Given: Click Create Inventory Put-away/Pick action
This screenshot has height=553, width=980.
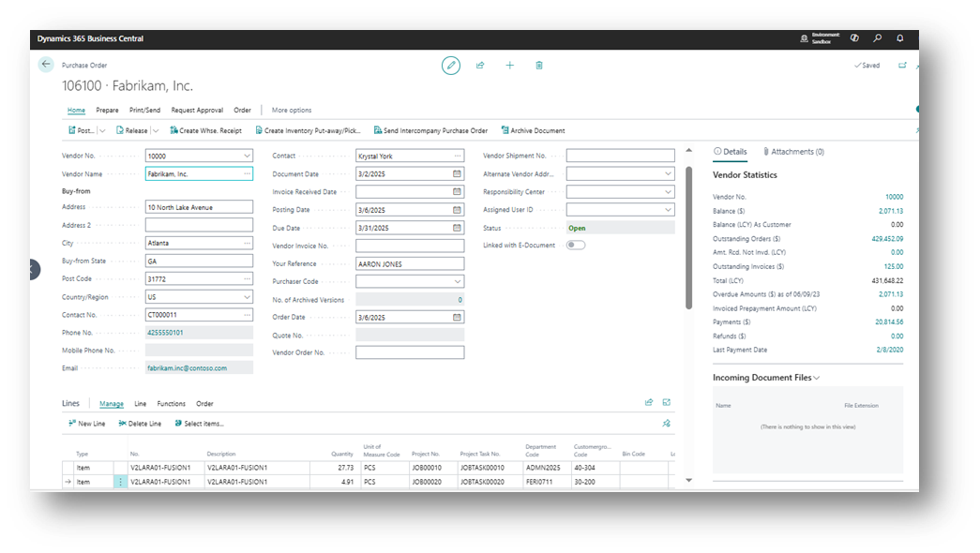Looking at the screenshot, I should 308,130.
